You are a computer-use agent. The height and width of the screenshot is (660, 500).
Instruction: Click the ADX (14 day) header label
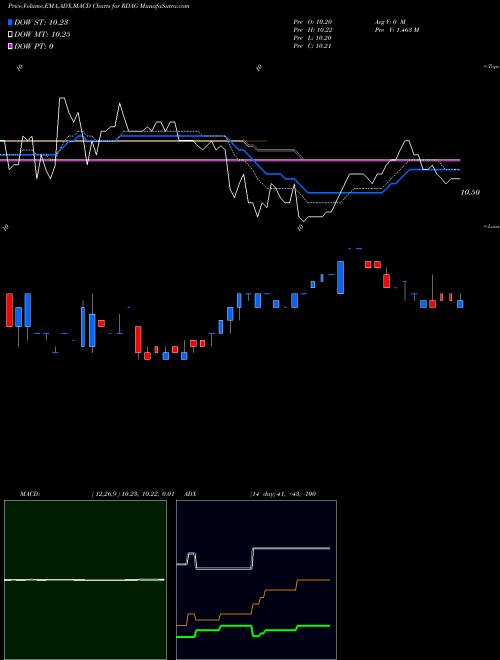[250, 494]
